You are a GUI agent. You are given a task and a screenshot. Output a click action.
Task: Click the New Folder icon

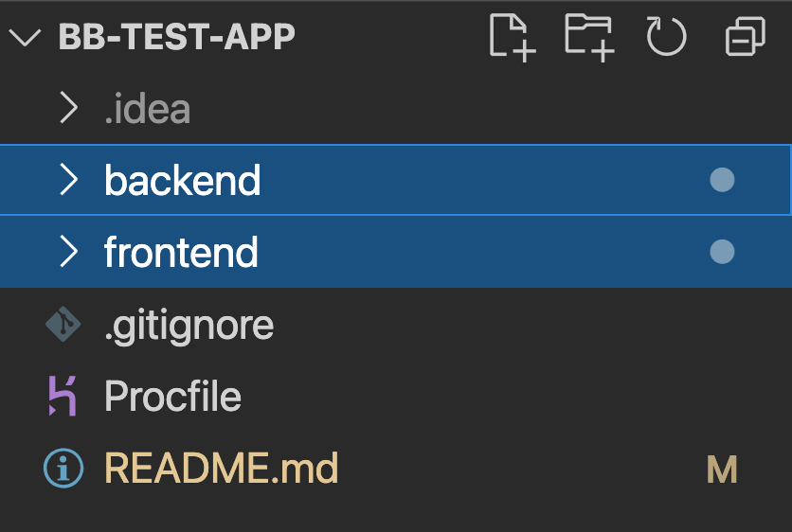tap(589, 38)
